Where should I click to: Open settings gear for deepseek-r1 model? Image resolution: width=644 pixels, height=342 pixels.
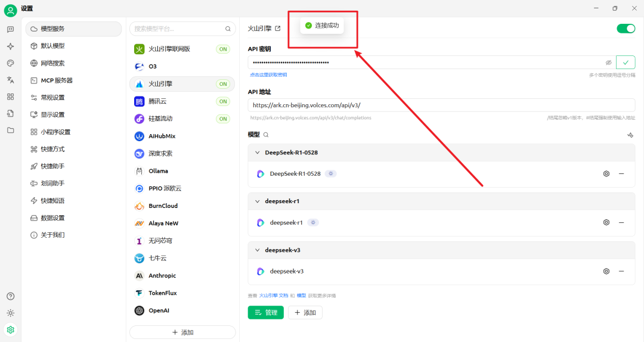tap(606, 222)
